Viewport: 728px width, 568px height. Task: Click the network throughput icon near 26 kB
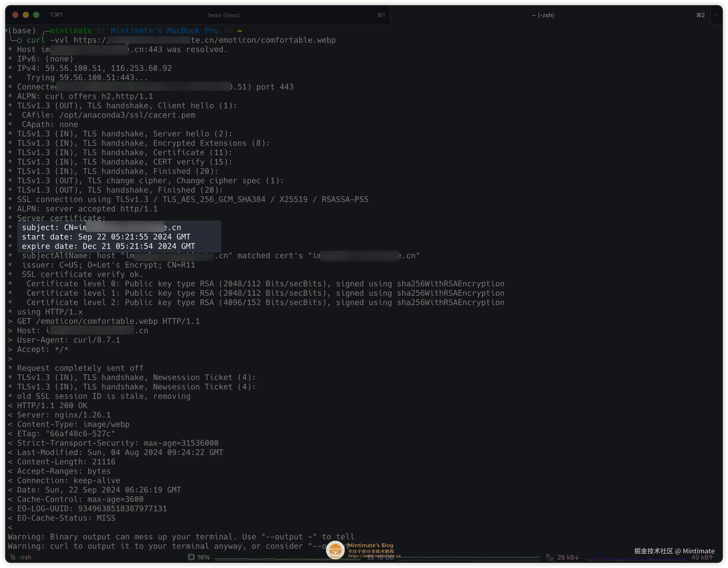(549, 557)
